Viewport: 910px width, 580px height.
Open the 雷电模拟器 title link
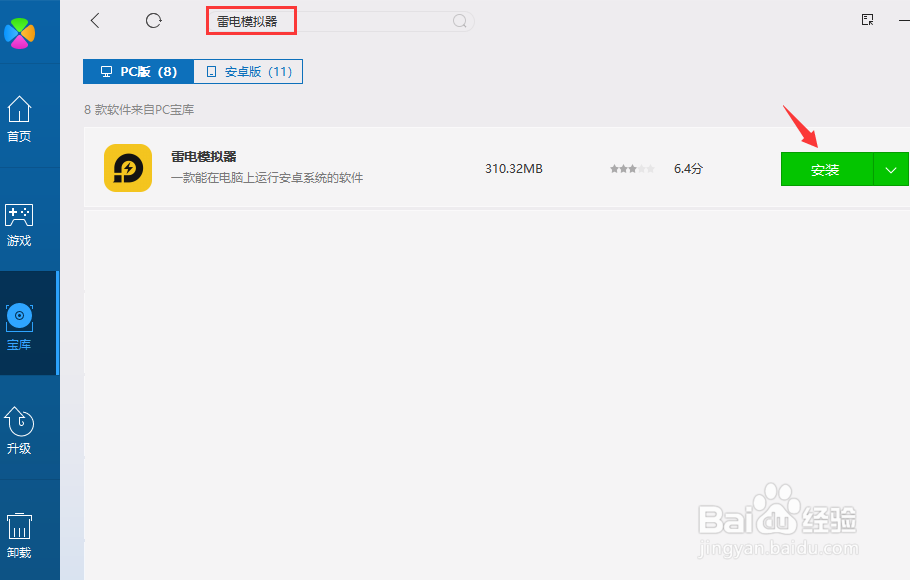coord(204,157)
